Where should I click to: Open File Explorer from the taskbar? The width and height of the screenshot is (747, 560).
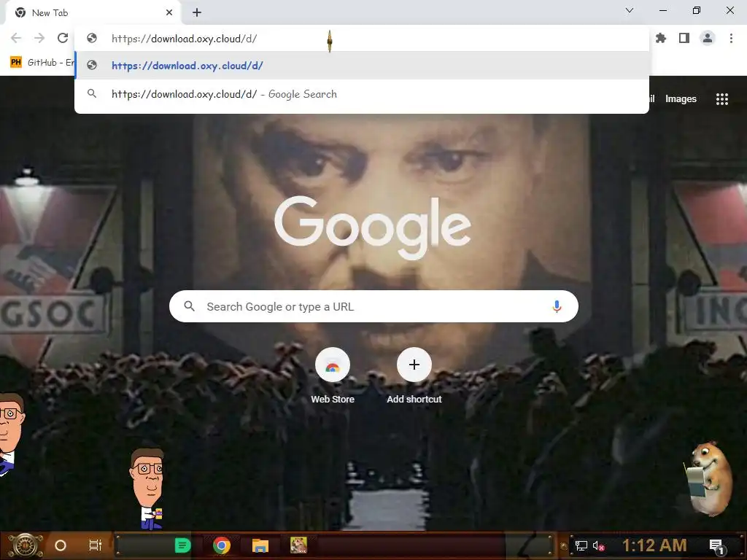tap(260, 545)
